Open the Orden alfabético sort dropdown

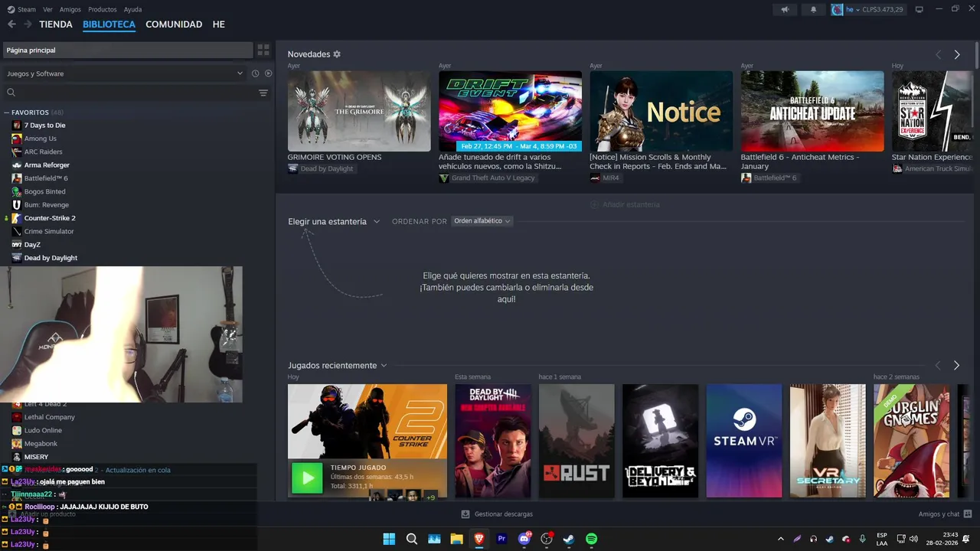point(482,221)
